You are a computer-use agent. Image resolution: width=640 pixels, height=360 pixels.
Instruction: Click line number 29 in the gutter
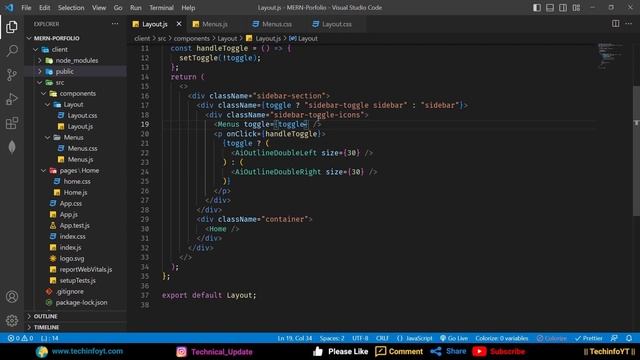pos(144,220)
